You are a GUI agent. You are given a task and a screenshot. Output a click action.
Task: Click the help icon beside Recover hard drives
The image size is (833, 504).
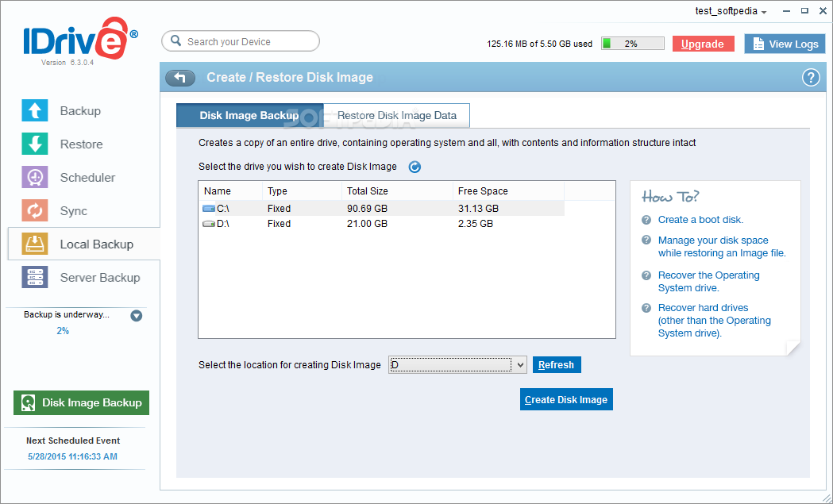click(646, 307)
